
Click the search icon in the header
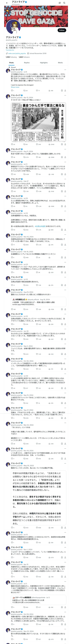(x=64, y=3)
